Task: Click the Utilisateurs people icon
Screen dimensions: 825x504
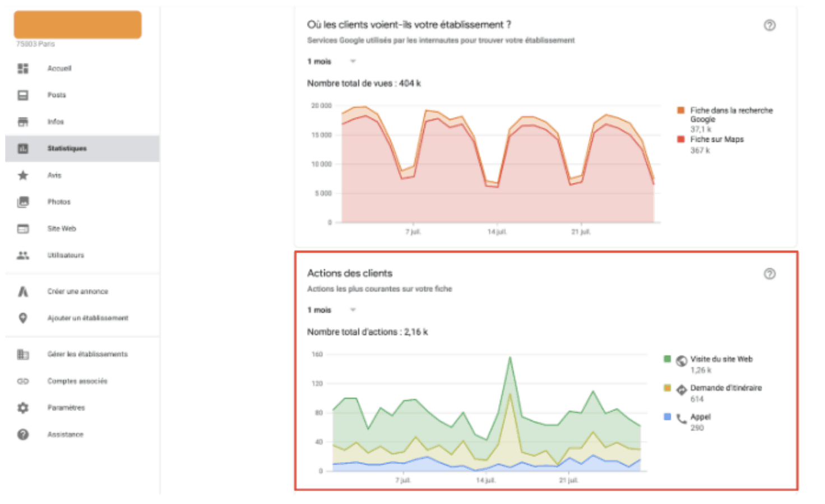Action: pyautogui.click(x=23, y=255)
